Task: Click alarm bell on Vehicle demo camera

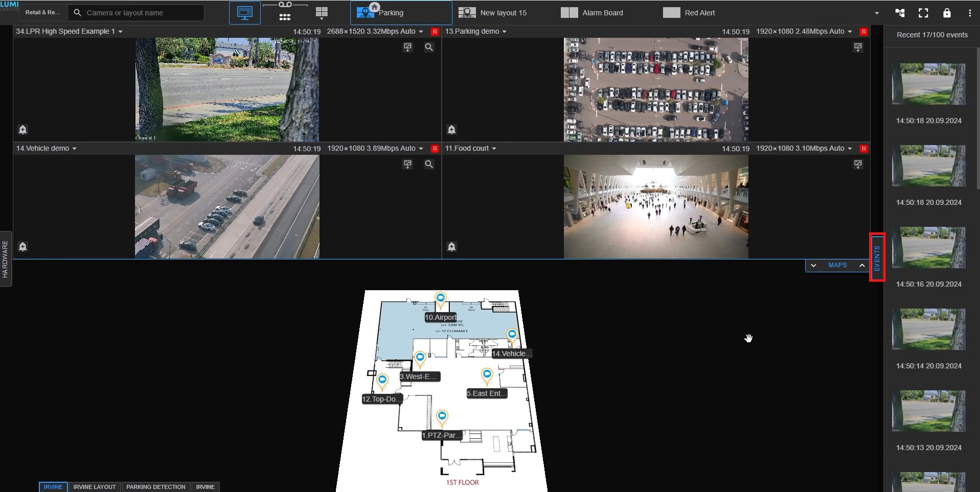Action: click(x=23, y=247)
